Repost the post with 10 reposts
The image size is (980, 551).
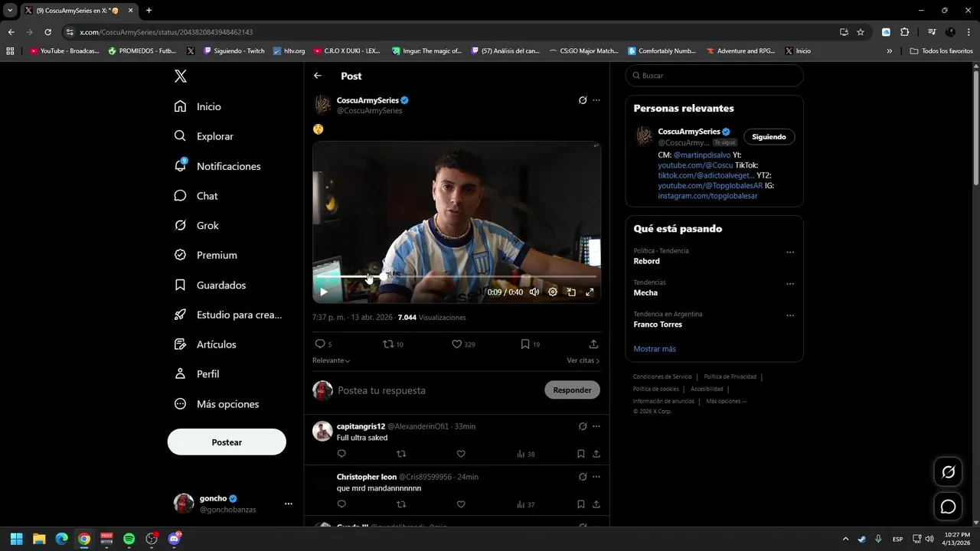[389, 344]
